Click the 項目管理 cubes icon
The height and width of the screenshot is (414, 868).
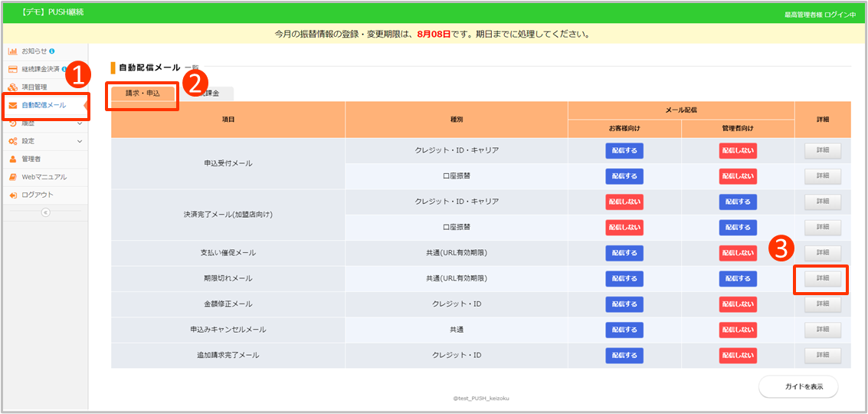(x=13, y=87)
